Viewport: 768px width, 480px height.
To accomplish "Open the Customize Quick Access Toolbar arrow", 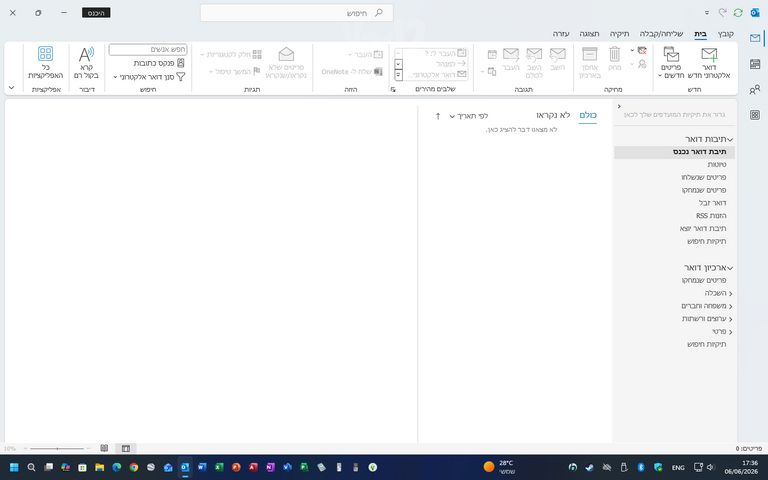I will click(x=707, y=13).
